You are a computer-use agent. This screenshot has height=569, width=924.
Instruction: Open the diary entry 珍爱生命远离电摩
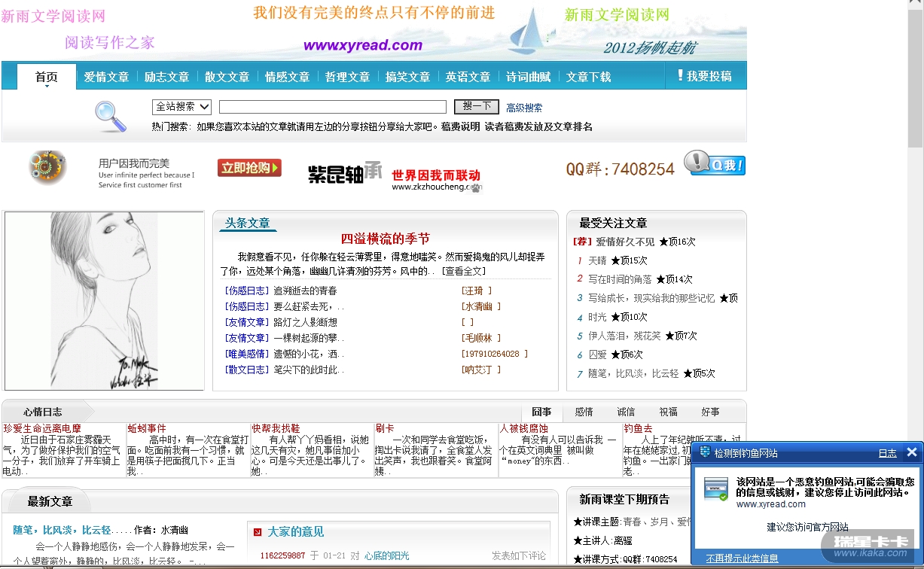[41, 428]
